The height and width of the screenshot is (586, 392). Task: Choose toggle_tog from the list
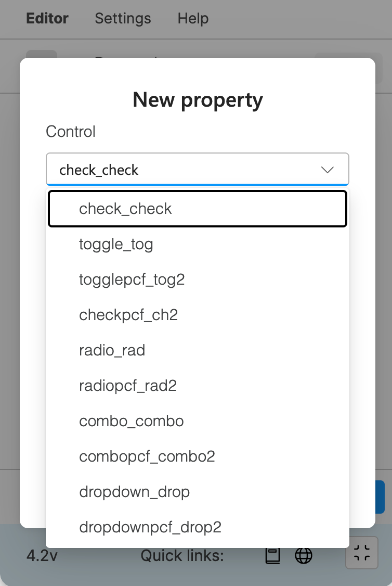click(198, 245)
